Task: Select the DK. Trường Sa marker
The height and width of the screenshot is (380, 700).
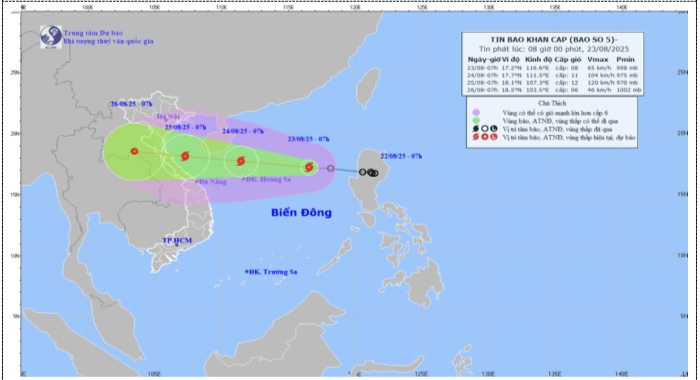Action: tap(246, 271)
